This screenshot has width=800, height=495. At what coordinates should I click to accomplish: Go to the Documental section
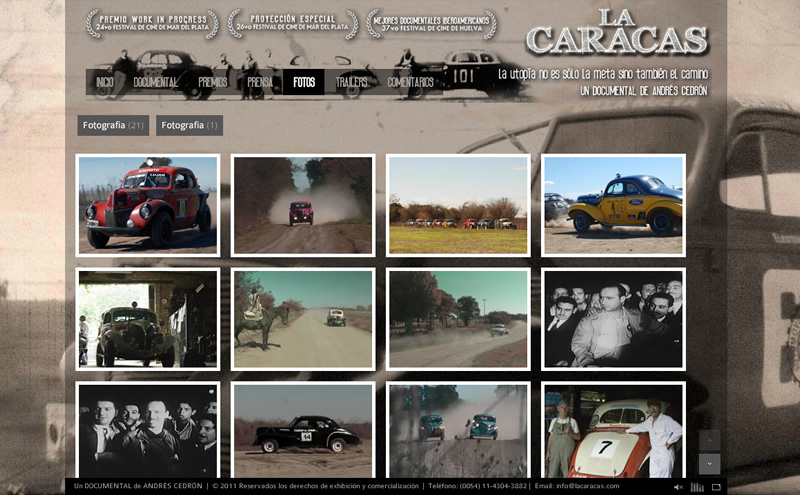coord(155,82)
